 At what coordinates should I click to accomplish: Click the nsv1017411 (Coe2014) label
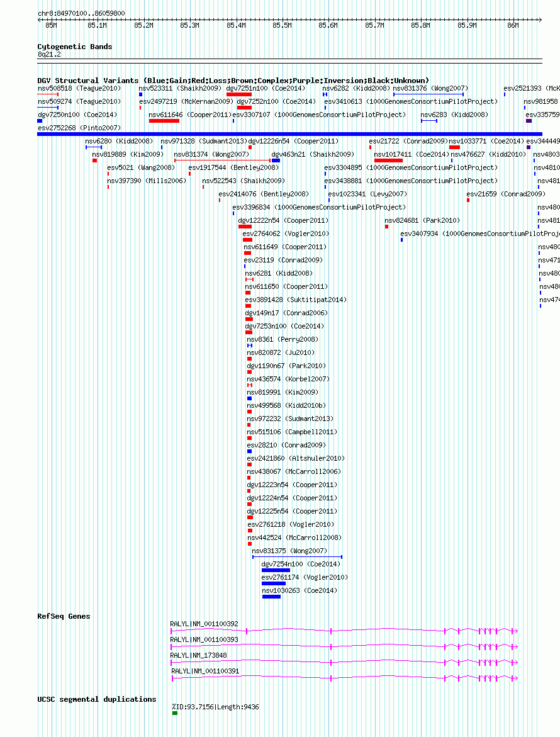[412, 154]
